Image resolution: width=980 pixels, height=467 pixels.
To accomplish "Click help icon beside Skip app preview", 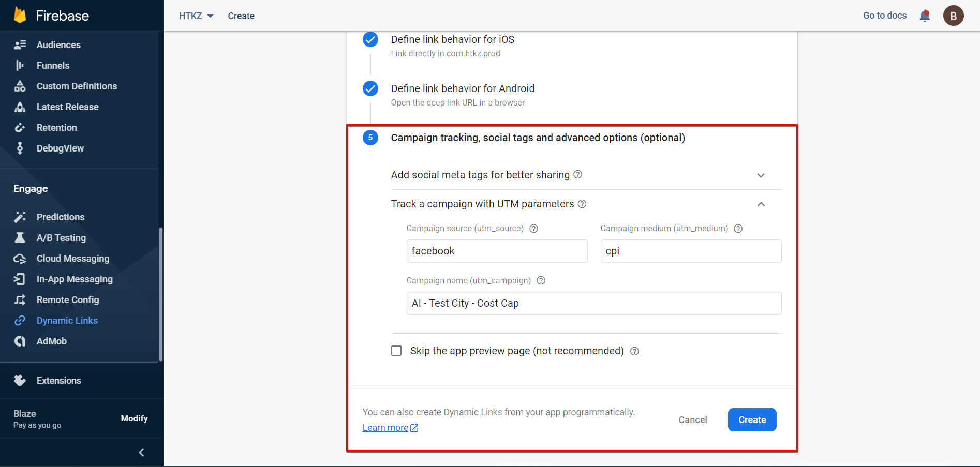I will point(635,351).
